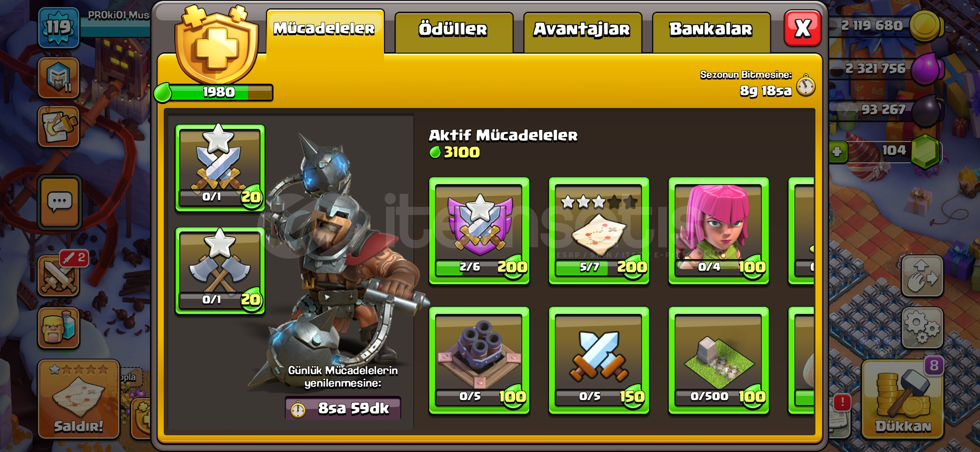This screenshot has height=452, width=980.
Task: Open the Dükkan shop button
Action: coord(903,399)
